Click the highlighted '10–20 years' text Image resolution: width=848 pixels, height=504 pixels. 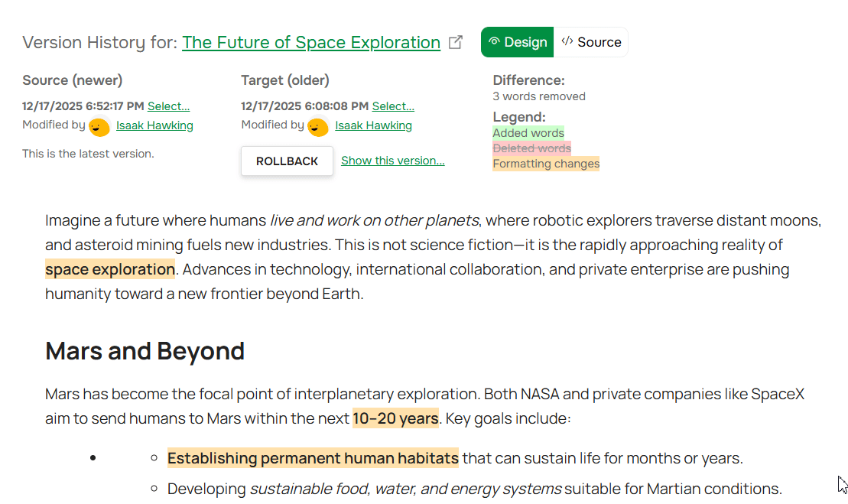[395, 418]
